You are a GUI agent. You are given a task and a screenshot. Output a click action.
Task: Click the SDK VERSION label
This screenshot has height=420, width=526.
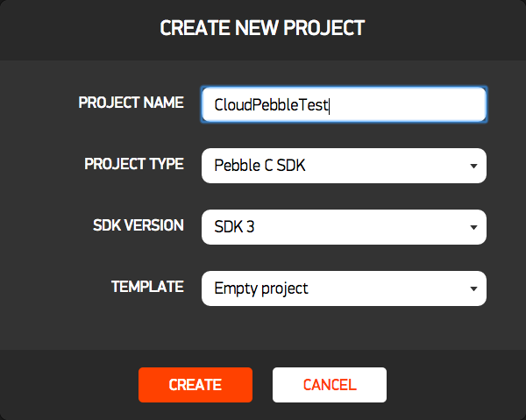coord(138,225)
